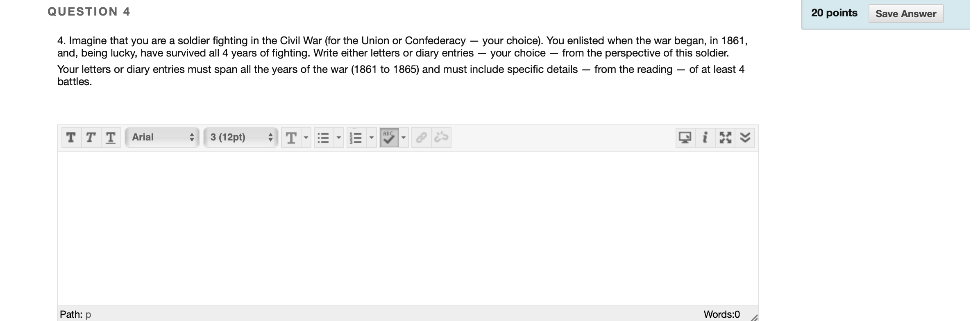Toggle italic text formatting

pyautogui.click(x=91, y=138)
